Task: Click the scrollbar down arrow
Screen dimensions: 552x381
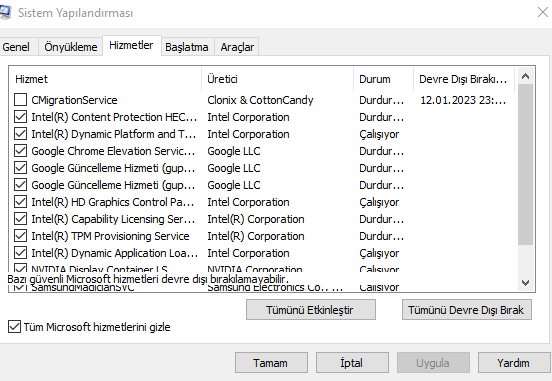Action: (x=525, y=283)
